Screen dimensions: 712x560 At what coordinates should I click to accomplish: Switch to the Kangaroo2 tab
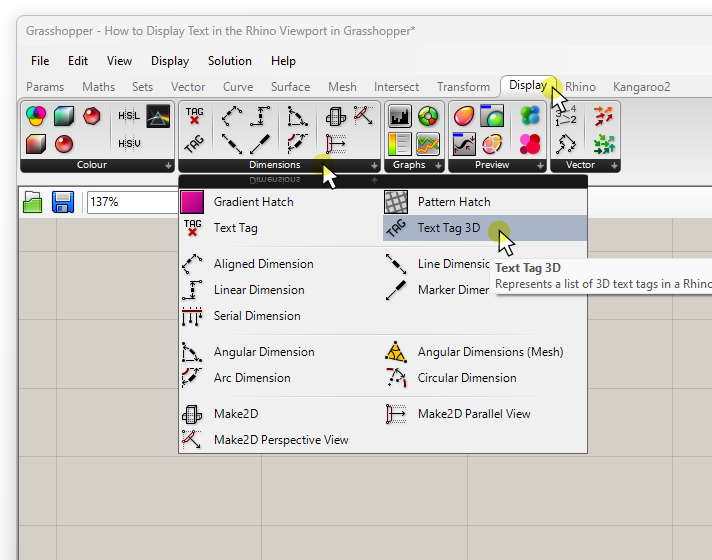[642, 87]
